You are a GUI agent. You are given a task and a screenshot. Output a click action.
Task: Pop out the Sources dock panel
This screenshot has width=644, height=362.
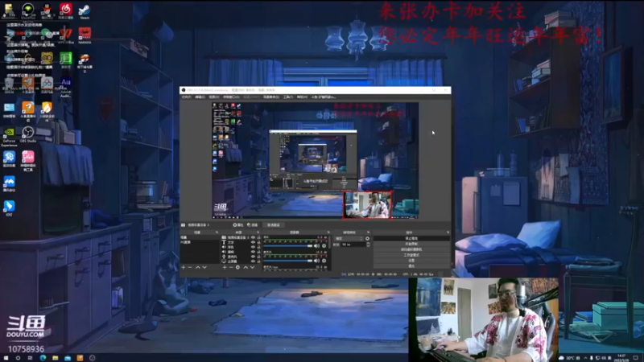pos(258,232)
